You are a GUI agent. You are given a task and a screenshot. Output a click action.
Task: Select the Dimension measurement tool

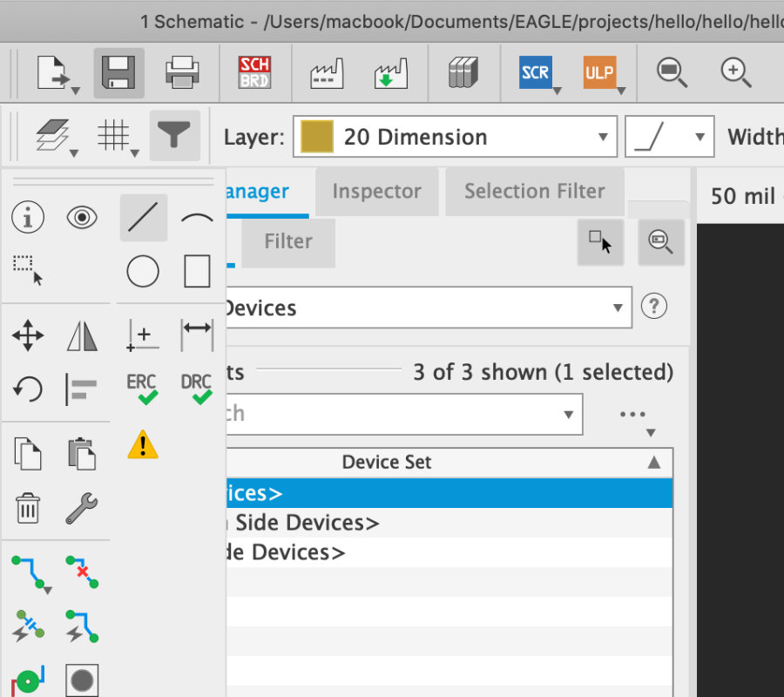pos(197,335)
